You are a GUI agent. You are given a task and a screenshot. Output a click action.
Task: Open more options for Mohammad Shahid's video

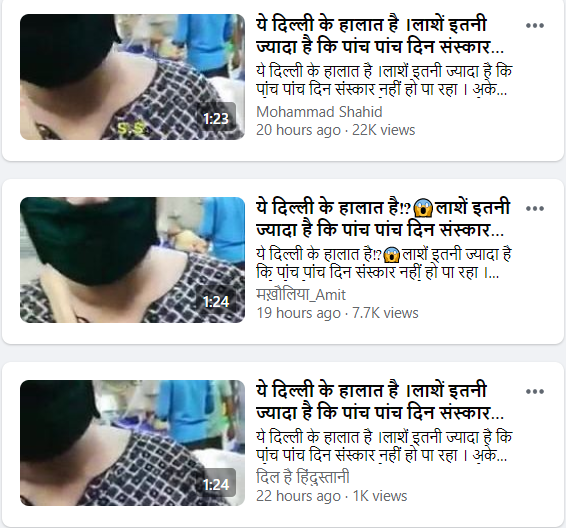[x=535, y=26]
